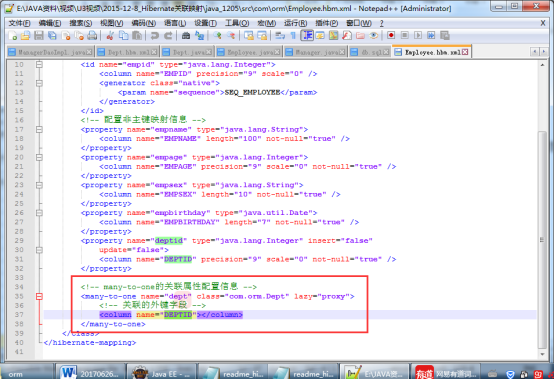Switch to the Employee.java tab

(249, 52)
